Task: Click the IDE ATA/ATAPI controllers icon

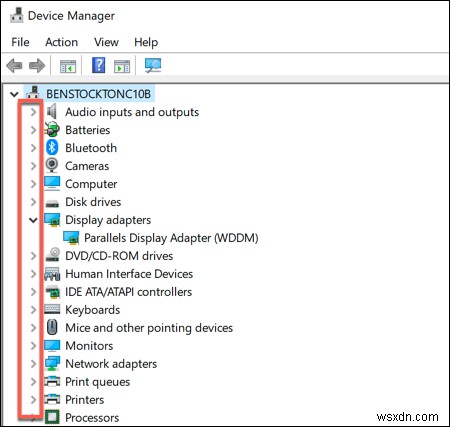Action: click(x=53, y=292)
